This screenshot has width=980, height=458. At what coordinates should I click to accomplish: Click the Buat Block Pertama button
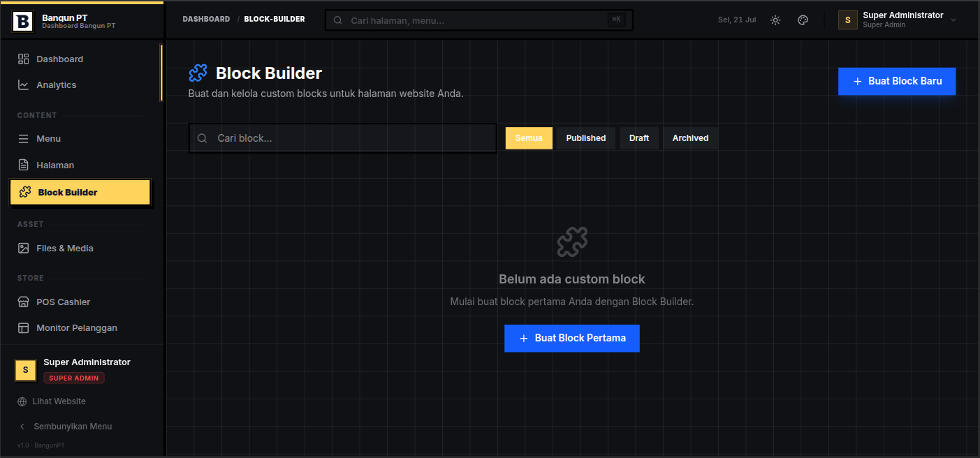572,338
